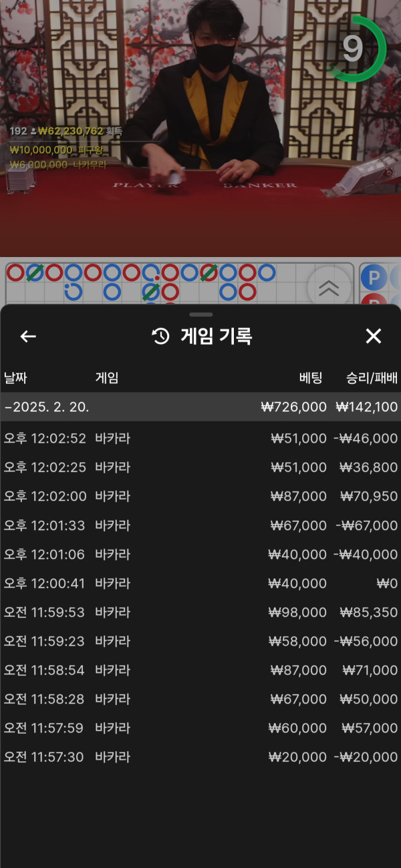Click the blue P player icon
Screen dimensions: 401x868
pyautogui.click(x=374, y=276)
